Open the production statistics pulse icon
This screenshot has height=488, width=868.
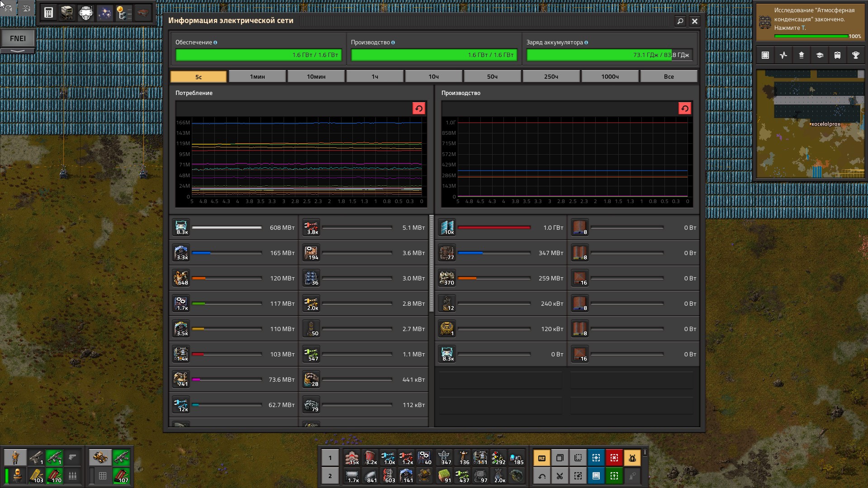pyautogui.click(x=783, y=55)
